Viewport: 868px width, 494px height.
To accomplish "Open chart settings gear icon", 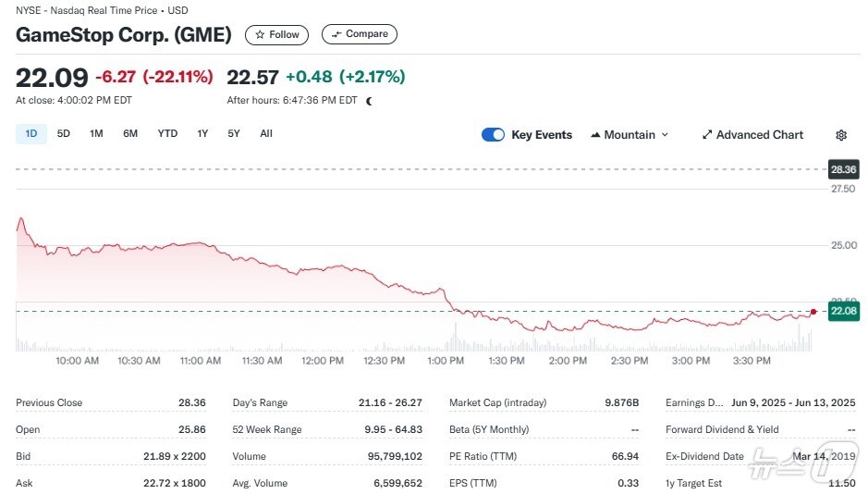I will coord(841,135).
